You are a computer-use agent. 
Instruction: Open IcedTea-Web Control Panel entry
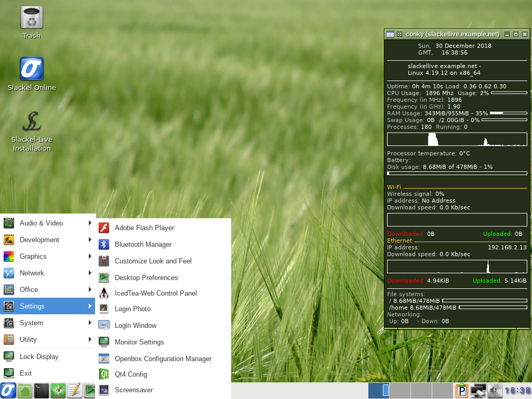[x=164, y=293]
